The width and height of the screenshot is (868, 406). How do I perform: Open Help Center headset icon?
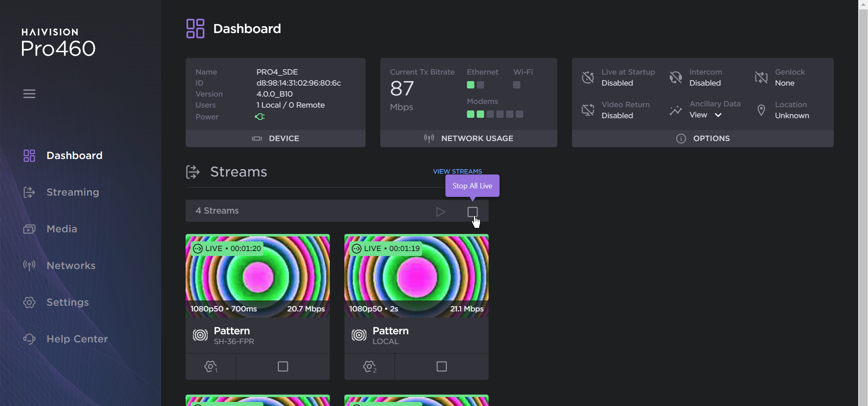coord(29,339)
